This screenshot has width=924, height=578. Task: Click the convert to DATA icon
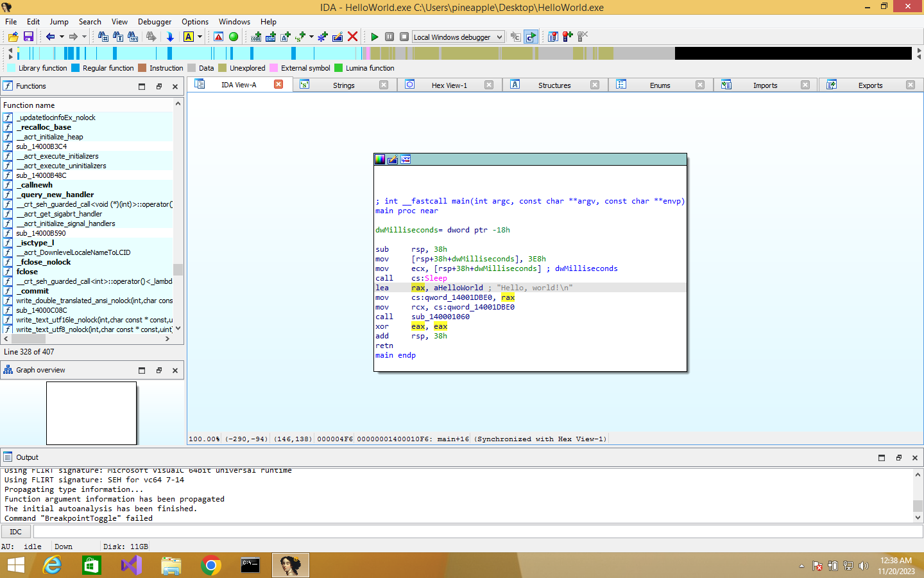pos(271,37)
